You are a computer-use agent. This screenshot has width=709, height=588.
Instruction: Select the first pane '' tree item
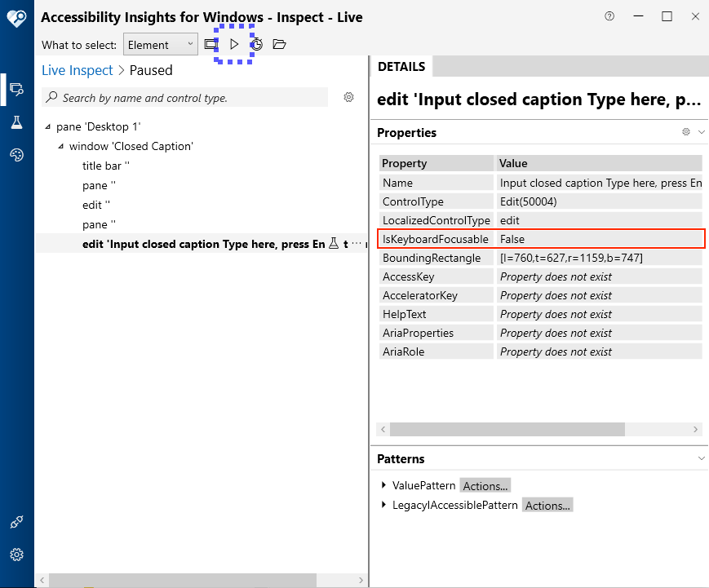coord(99,185)
